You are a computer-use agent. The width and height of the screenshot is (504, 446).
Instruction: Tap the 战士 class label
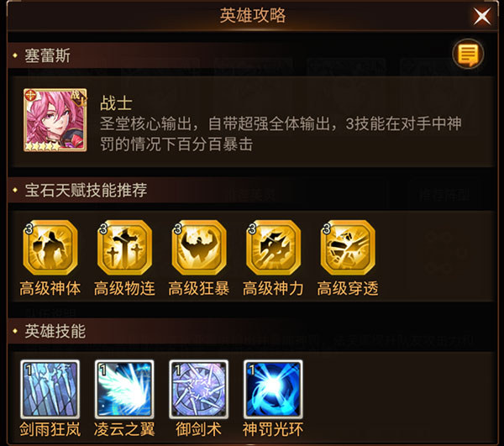pyautogui.click(x=116, y=103)
